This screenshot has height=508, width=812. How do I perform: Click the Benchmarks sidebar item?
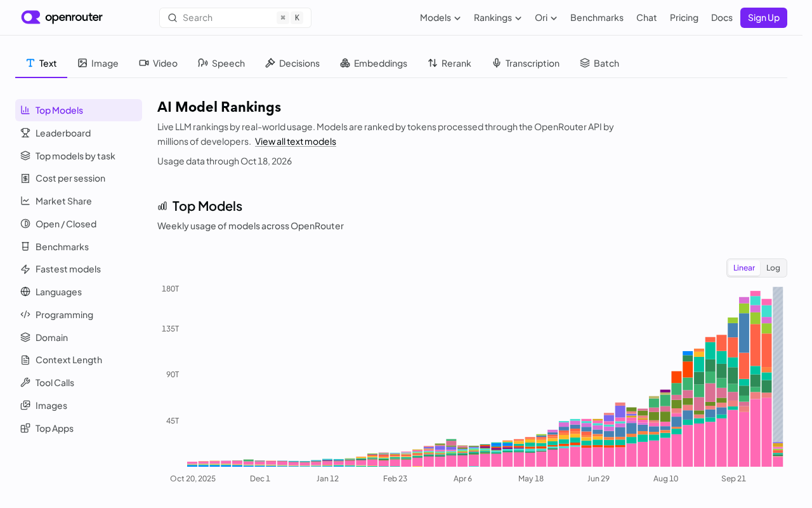79,246
